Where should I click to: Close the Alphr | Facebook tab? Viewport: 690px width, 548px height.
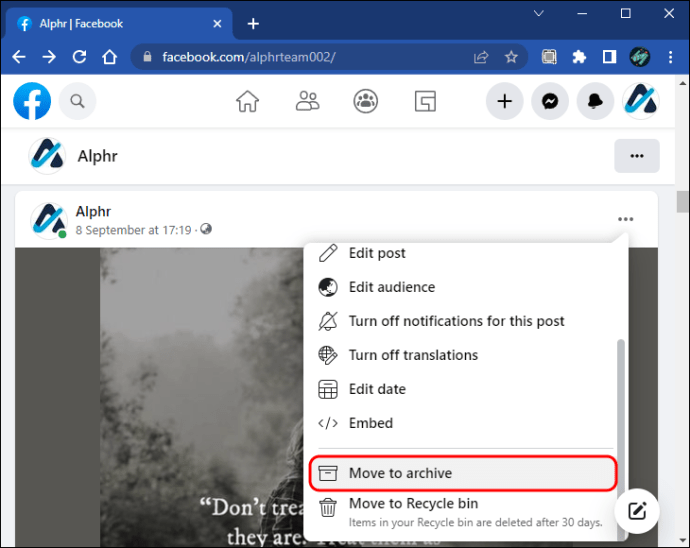point(217,24)
